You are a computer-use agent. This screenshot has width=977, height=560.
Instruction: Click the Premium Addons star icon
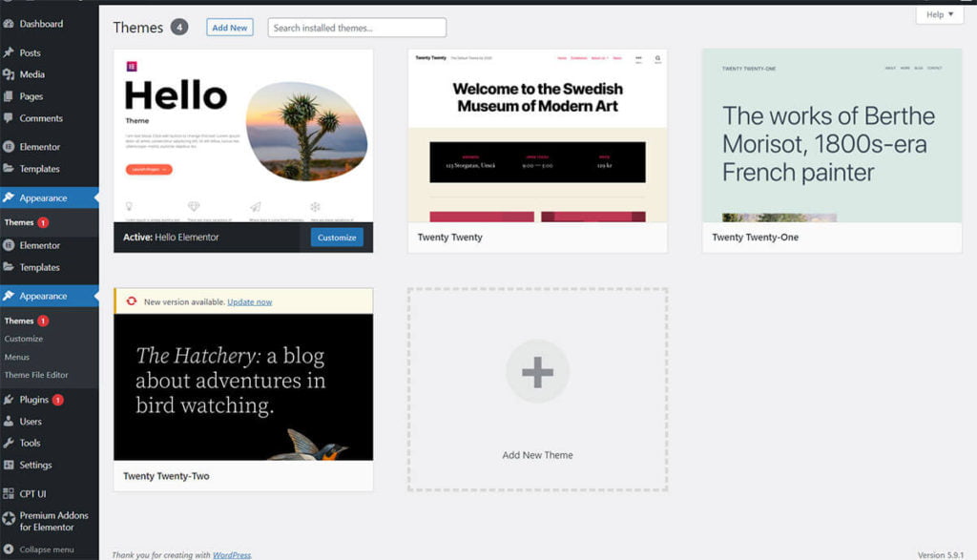(9, 518)
